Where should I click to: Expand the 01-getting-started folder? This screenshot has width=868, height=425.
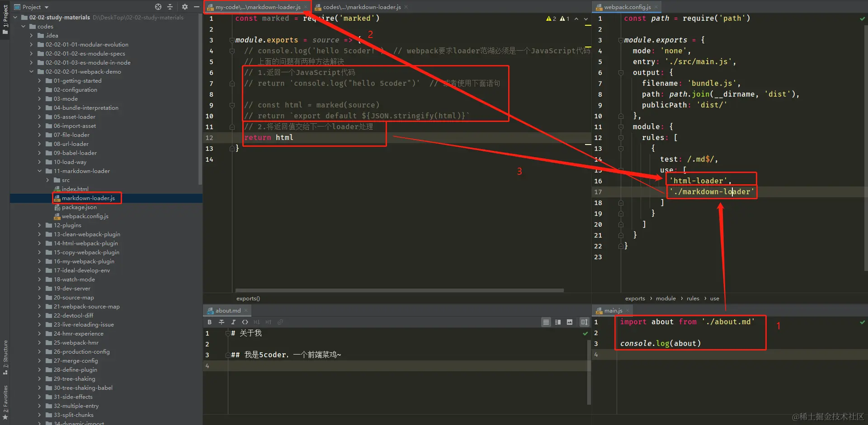click(x=40, y=81)
